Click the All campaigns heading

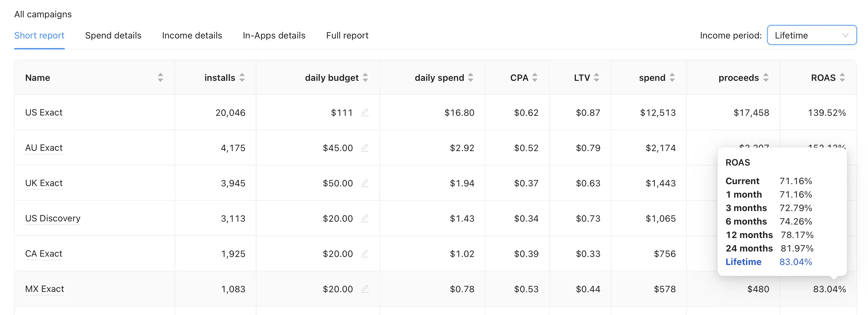(43, 14)
